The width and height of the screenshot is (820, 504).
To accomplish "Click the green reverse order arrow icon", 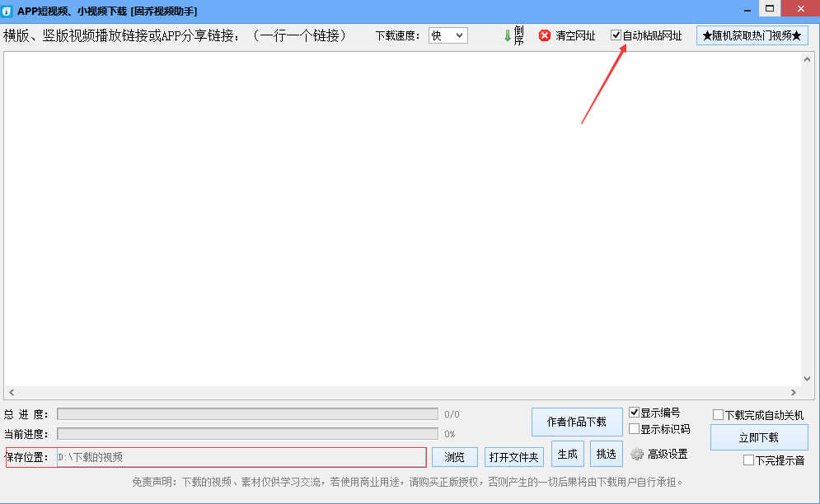I will [507, 35].
